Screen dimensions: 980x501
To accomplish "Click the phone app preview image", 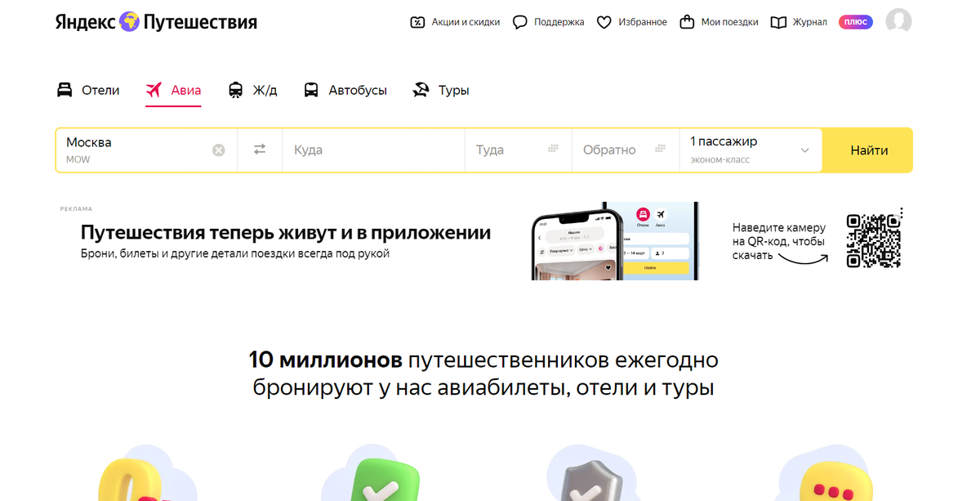I will [615, 241].
